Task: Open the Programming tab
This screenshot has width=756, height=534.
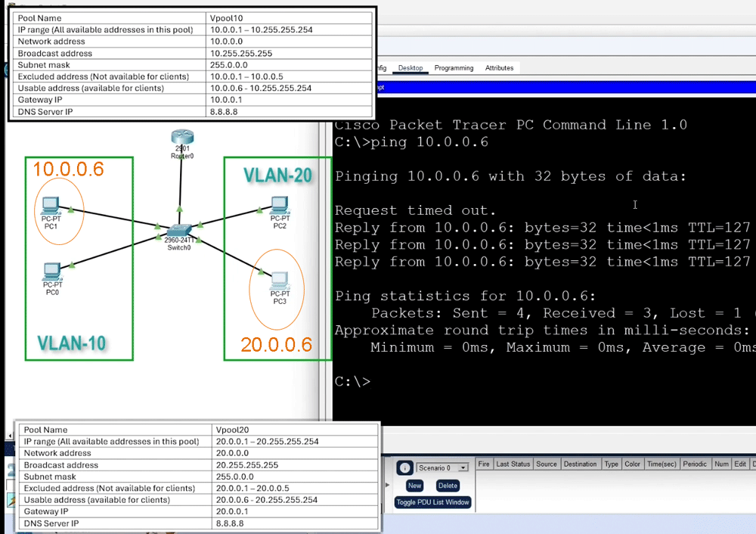Action: tap(454, 68)
